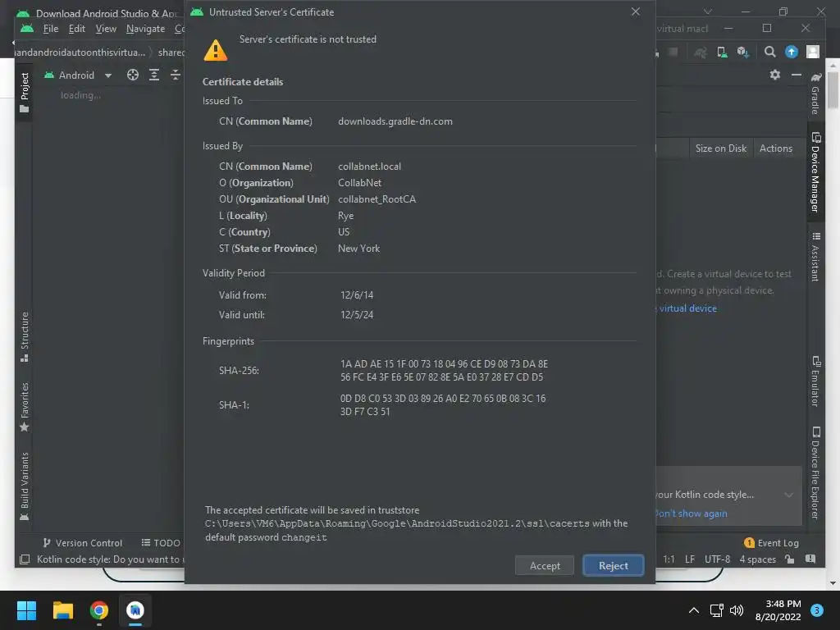Open the Device Manager toolbar icon
The width and height of the screenshot is (840, 630).
click(x=722, y=52)
